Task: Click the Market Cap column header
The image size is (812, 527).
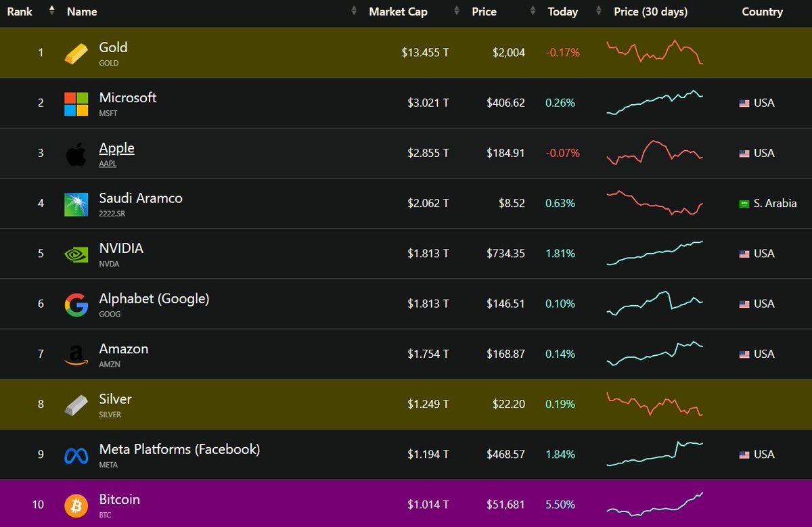Action: 398,12
